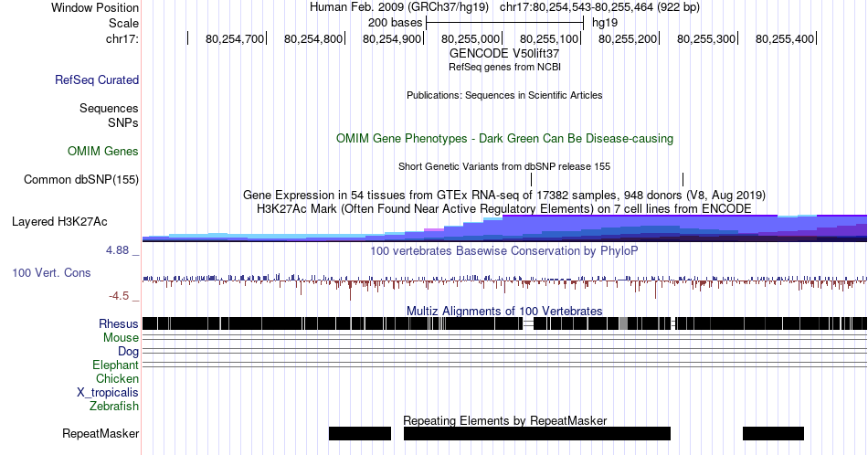Click the RefSeq genes from NCBI title
Image resolution: width=868 pixels, height=455 pixels.
pos(504,67)
